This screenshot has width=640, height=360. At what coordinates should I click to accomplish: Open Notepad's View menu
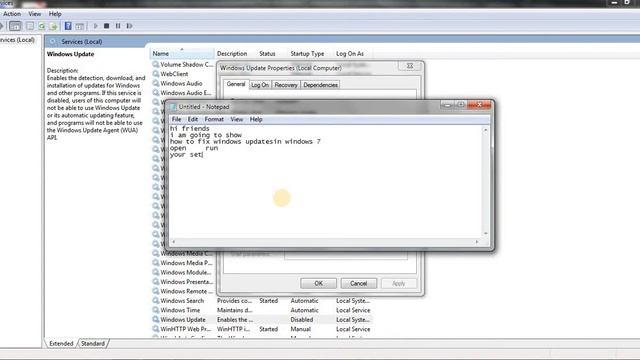tap(236, 119)
